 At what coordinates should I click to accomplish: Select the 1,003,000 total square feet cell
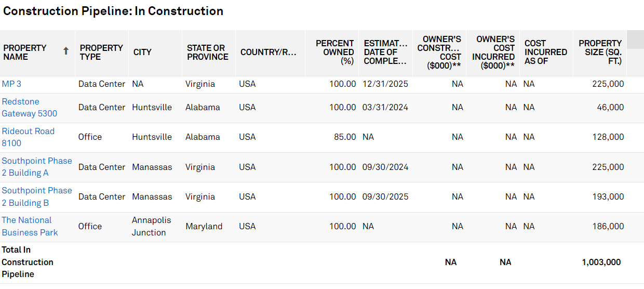point(601,262)
